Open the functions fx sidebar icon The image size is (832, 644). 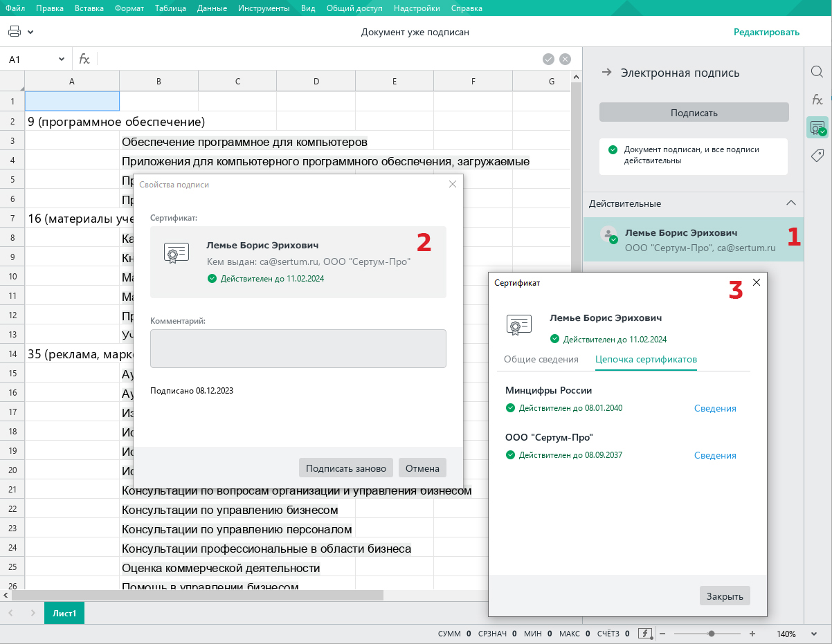pos(817,100)
